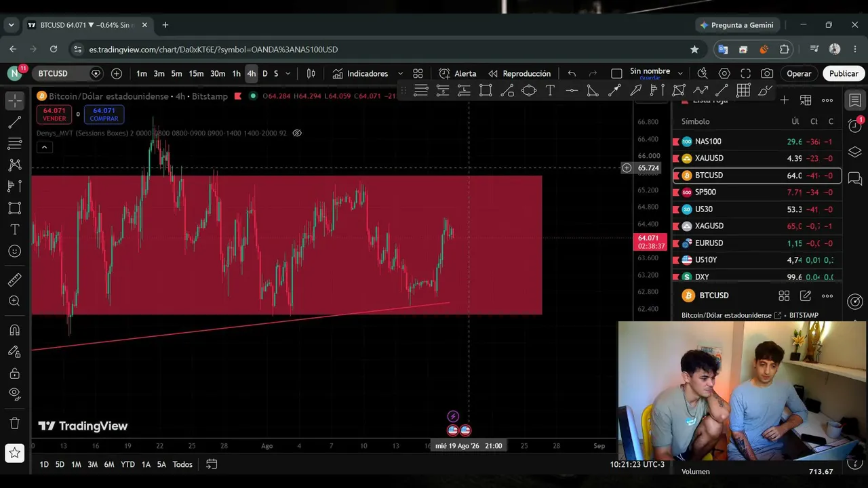
Task: Toggle the red flag on NAS100 row
Action: click(676, 142)
